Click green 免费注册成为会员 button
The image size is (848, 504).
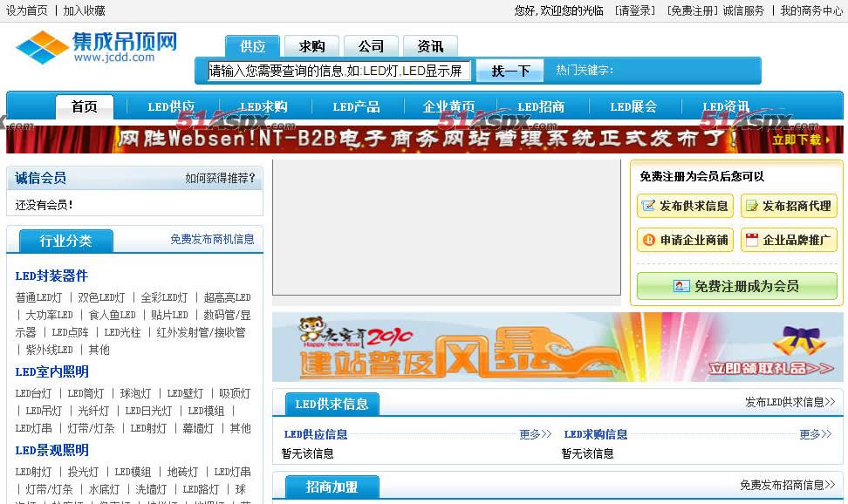(736, 286)
